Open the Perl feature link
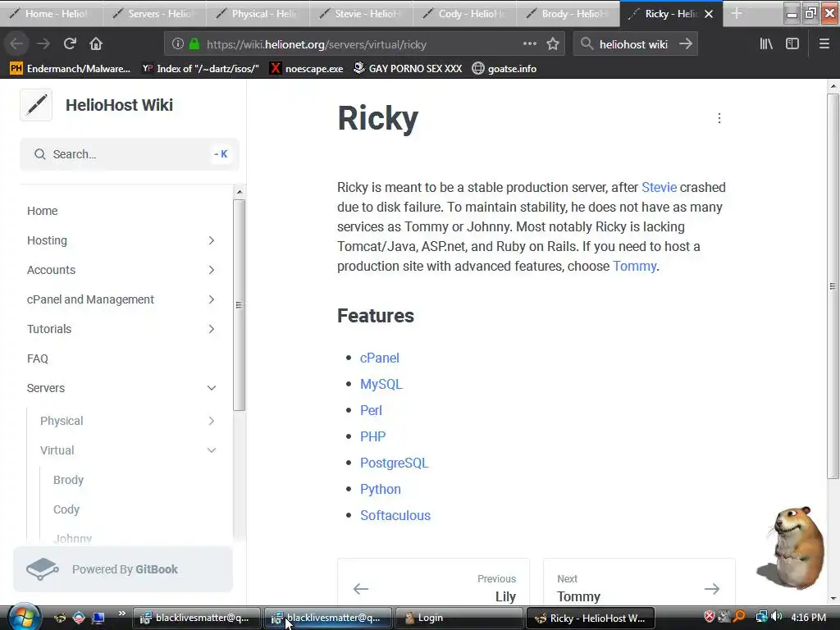The height and width of the screenshot is (630, 840). coord(371,410)
